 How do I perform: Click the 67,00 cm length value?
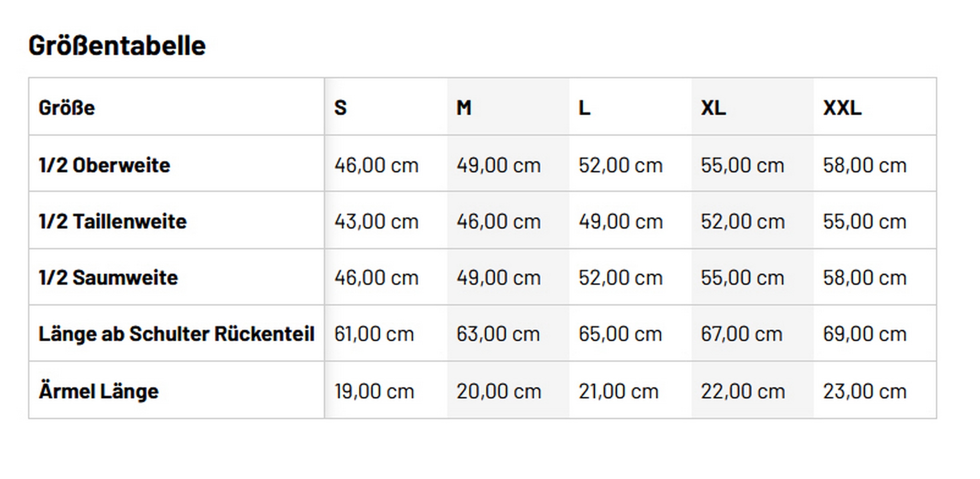[x=742, y=334]
